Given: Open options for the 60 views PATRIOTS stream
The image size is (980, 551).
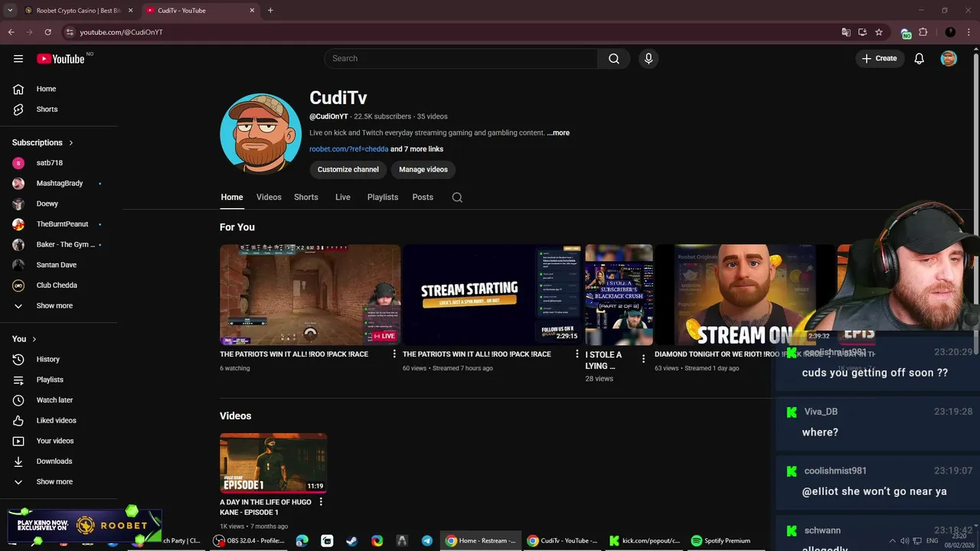Looking at the screenshot, I should pos(577,354).
